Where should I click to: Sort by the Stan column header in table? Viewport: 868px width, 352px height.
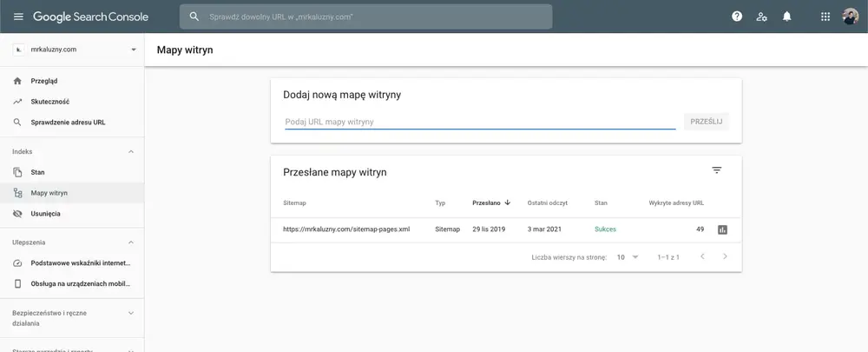point(601,203)
